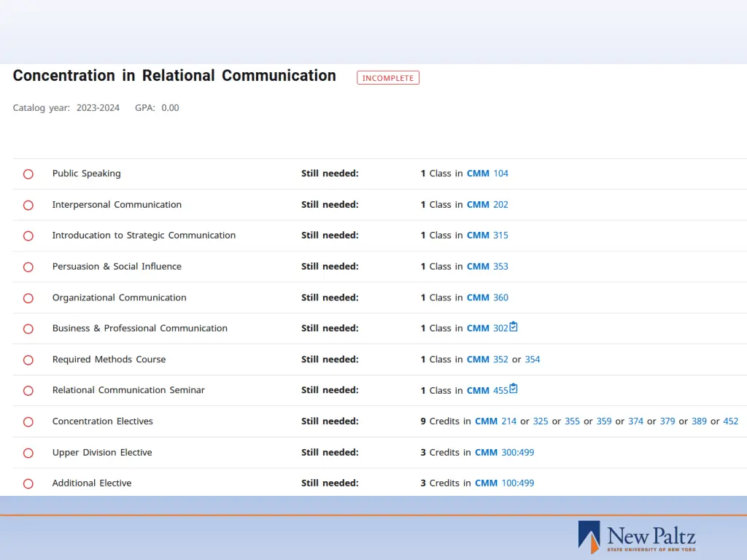Click the circle icon by Persuasion & Social Influence
The image size is (747, 560).
click(x=28, y=267)
